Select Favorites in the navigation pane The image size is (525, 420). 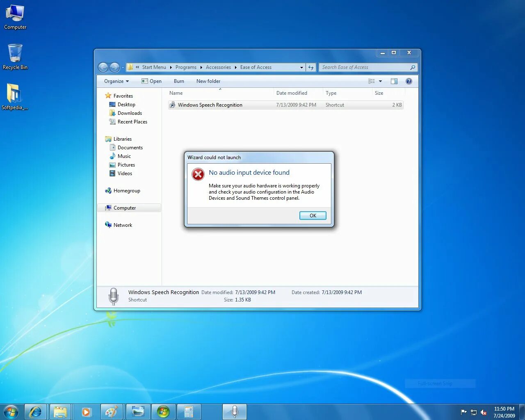click(119, 96)
